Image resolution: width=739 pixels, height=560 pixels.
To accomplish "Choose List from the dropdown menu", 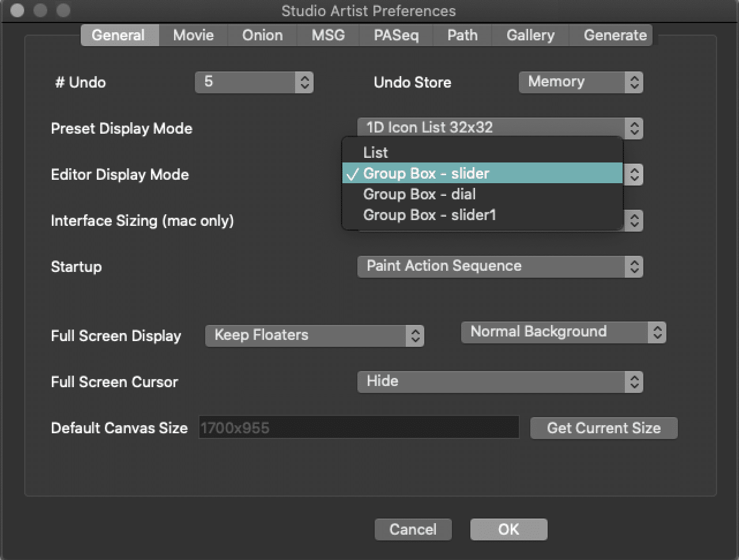I will point(482,153).
